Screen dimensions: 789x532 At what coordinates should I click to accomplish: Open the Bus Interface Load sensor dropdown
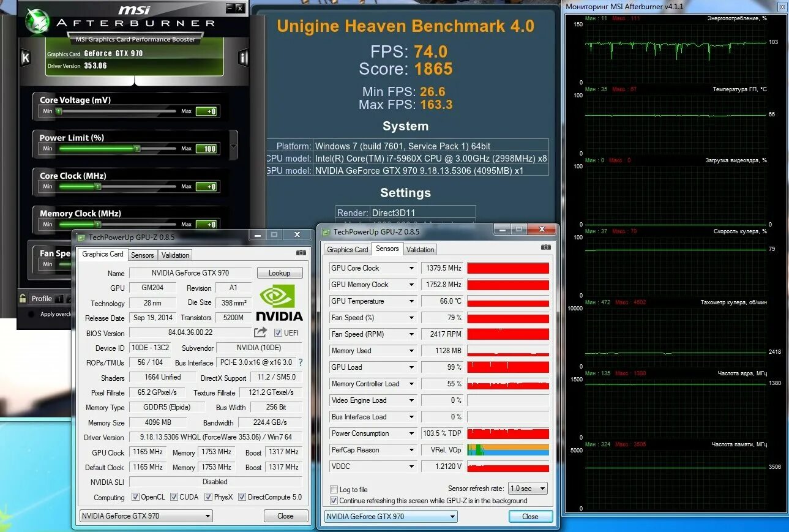[411, 417]
